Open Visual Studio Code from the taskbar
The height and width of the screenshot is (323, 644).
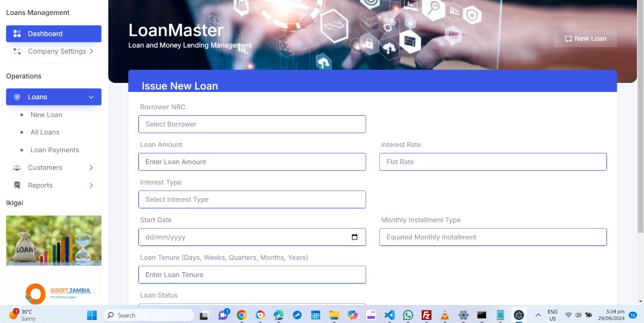(x=389, y=315)
